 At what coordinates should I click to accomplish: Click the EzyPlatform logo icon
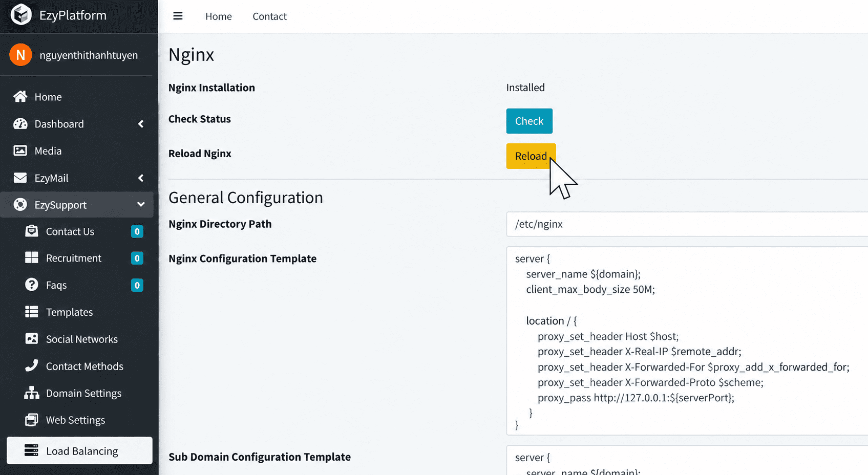[21, 15]
